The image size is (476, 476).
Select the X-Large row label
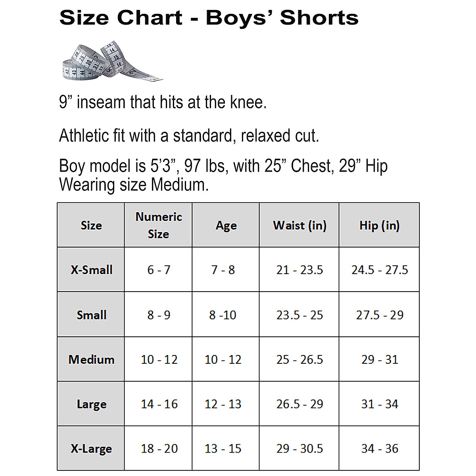point(91,449)
